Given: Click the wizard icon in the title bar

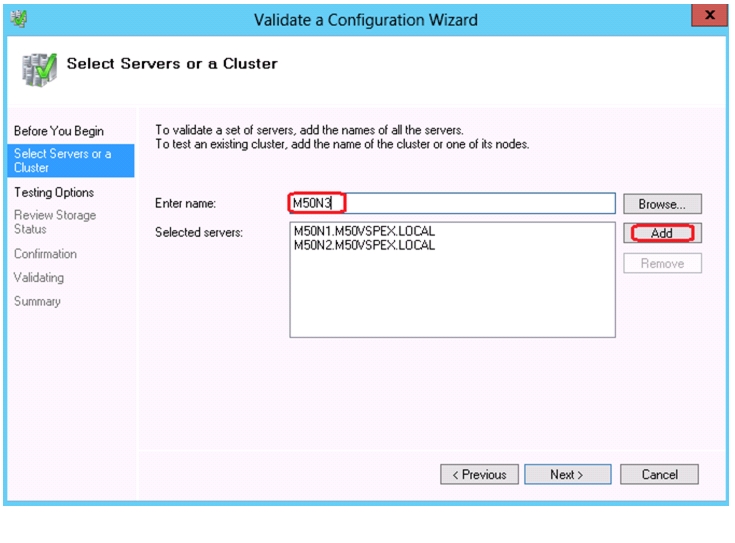Looking at the screenshot, I should [x=19, y=19].
